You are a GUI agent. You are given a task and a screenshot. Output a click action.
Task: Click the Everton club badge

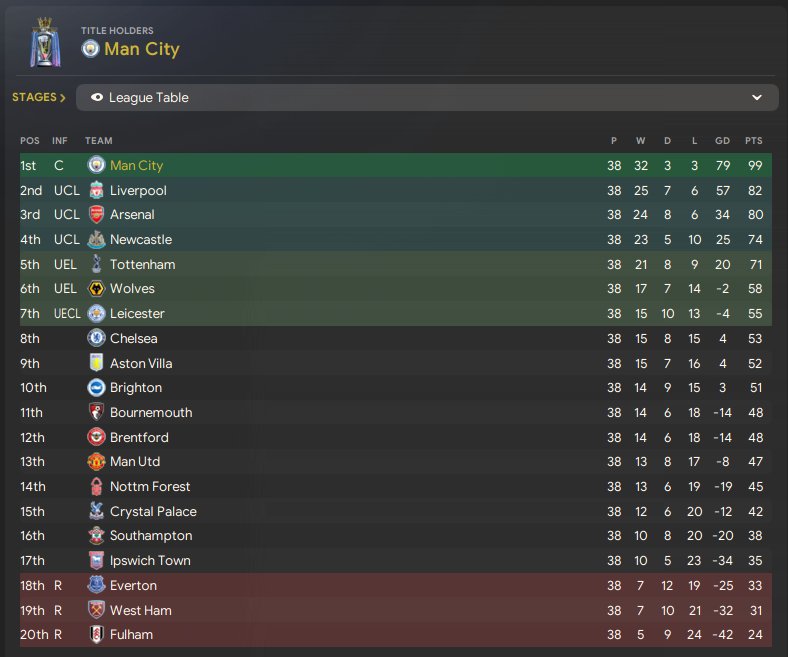click(96, 585)
